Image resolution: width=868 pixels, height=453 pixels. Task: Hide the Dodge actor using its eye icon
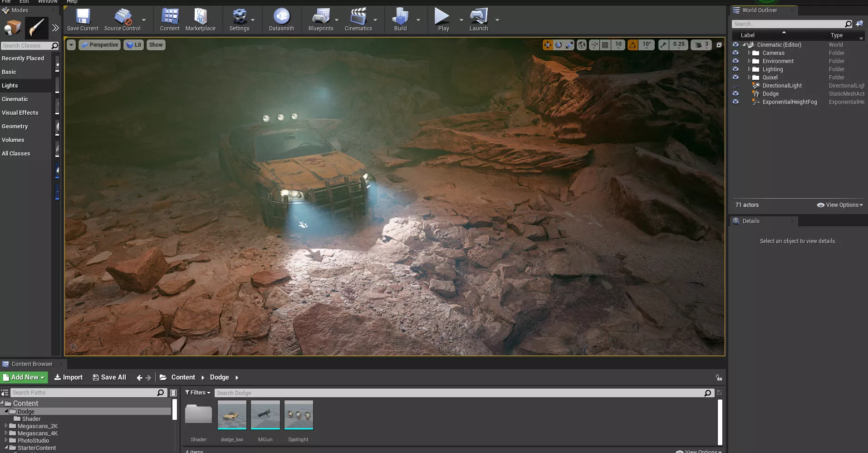736,94
